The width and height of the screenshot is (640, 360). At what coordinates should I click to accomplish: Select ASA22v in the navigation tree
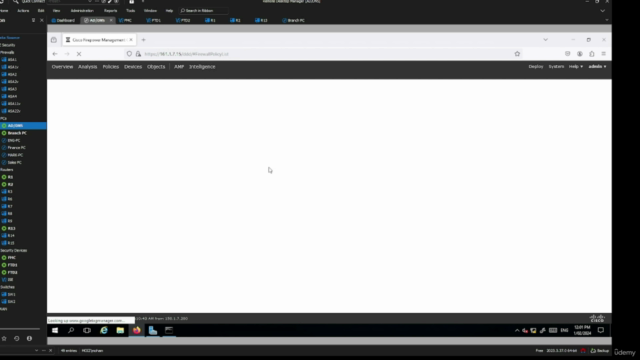pos(13,111)
